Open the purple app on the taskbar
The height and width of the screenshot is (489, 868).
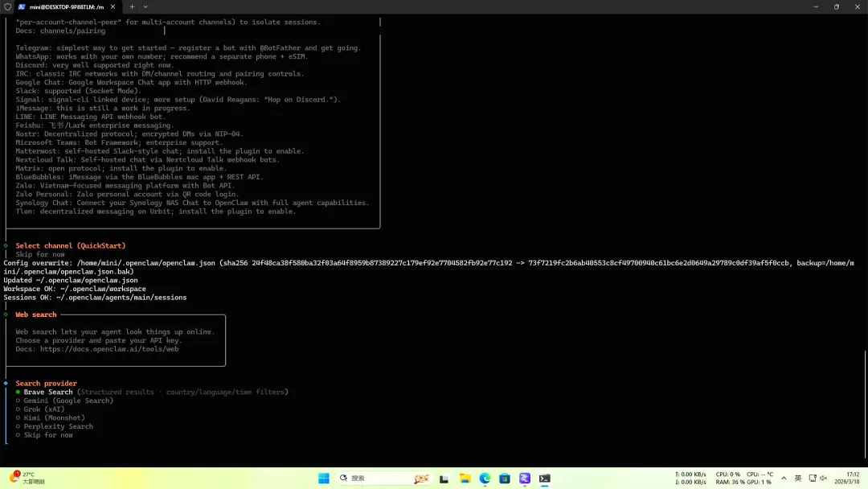(x=525, y=479)
